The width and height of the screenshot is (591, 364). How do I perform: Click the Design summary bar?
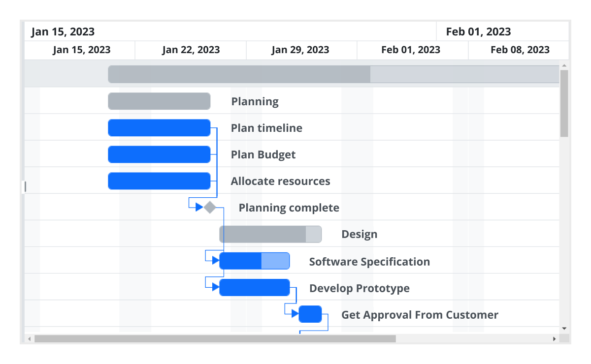click(270, 234)
